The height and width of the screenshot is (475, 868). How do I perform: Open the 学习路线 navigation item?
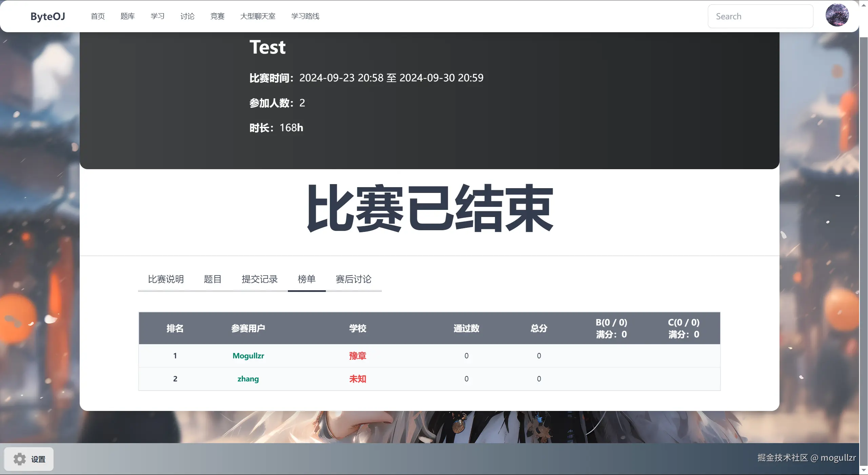click(x=305, y=16)
